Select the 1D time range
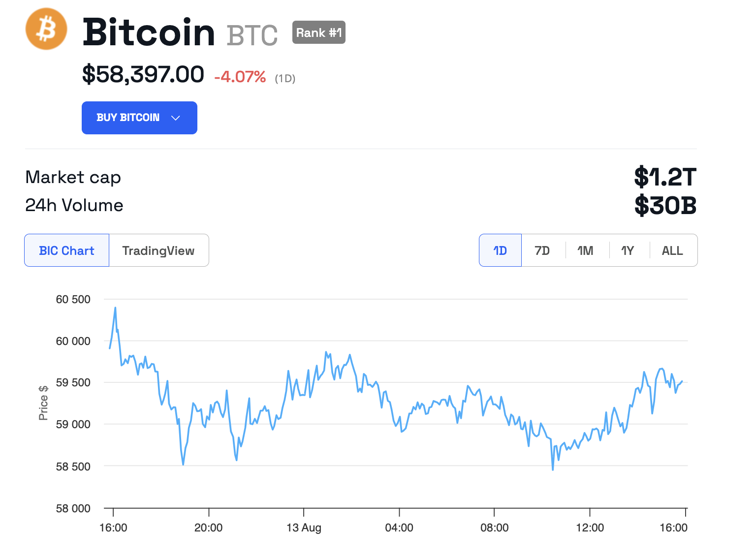Screen dimensions: 756x560 [x=500, y=250]
